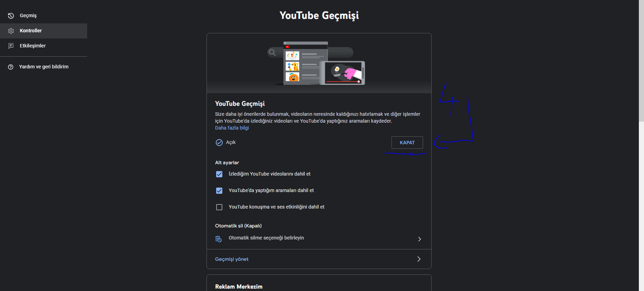Choose 'Otomatik silme seçeneği belirleyin'
The image size is (644, 291).
266,238
